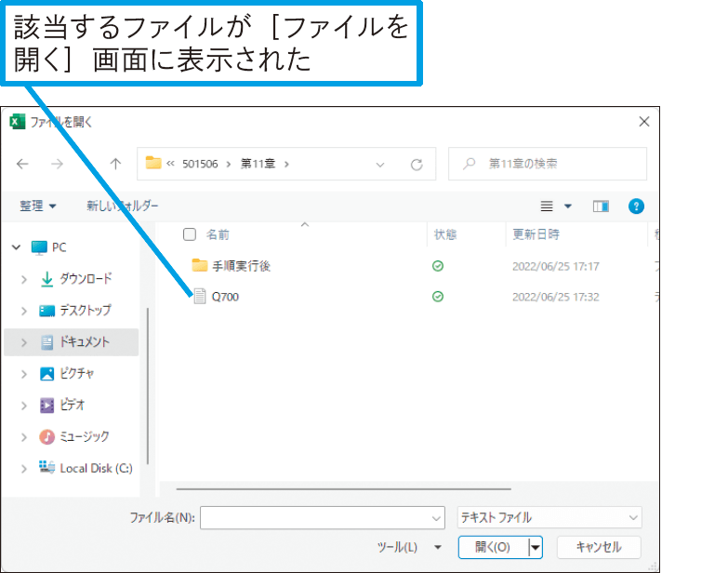The image size is (728, 573).
Task: Open the address bar history dropdown
Action: 380,165
